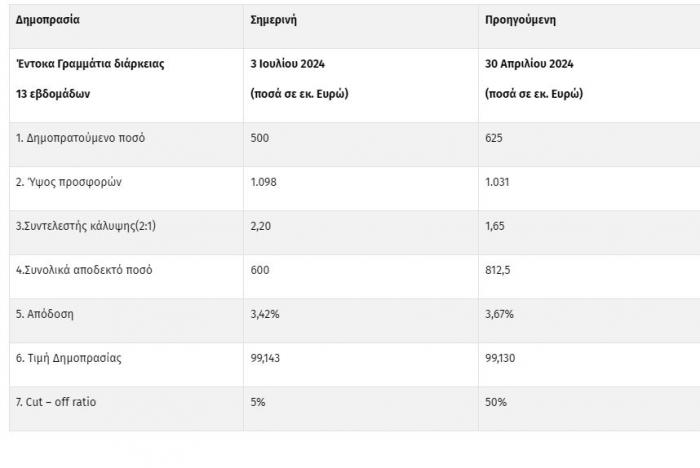Select the 3 Ιουλίου 2024 date cell

[287, 64]
